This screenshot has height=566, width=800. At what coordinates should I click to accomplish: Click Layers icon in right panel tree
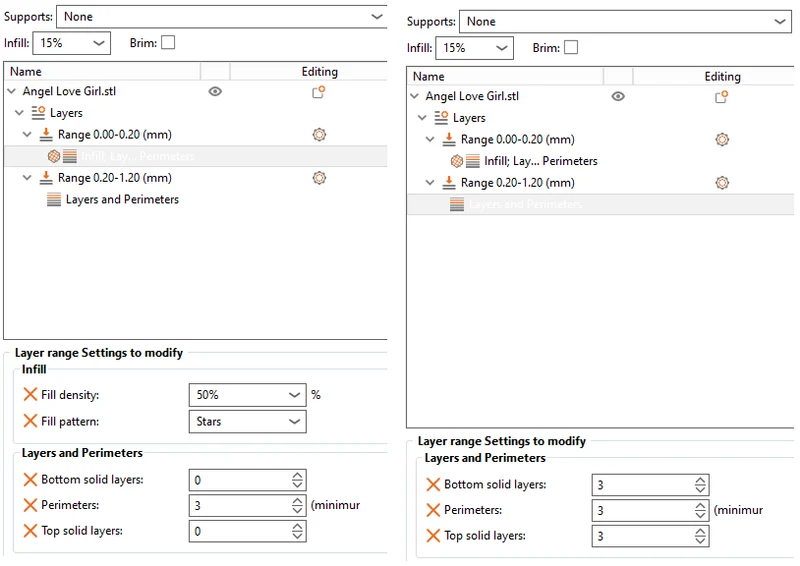click(x=441, y=118)
